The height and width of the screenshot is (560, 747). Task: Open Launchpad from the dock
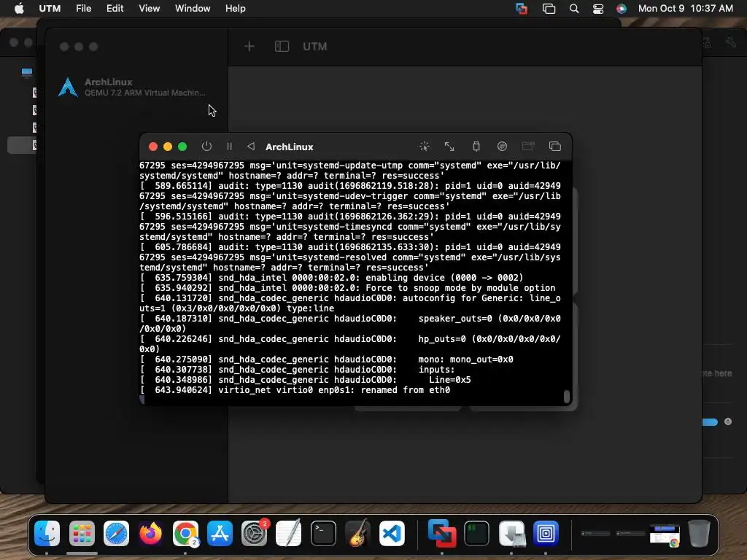pos(82,533)
